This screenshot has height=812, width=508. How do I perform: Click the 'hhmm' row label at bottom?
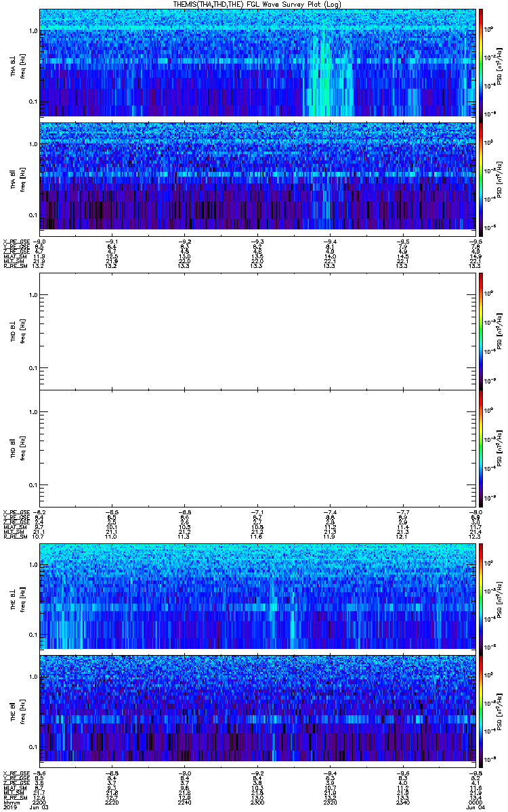[10, 802]
